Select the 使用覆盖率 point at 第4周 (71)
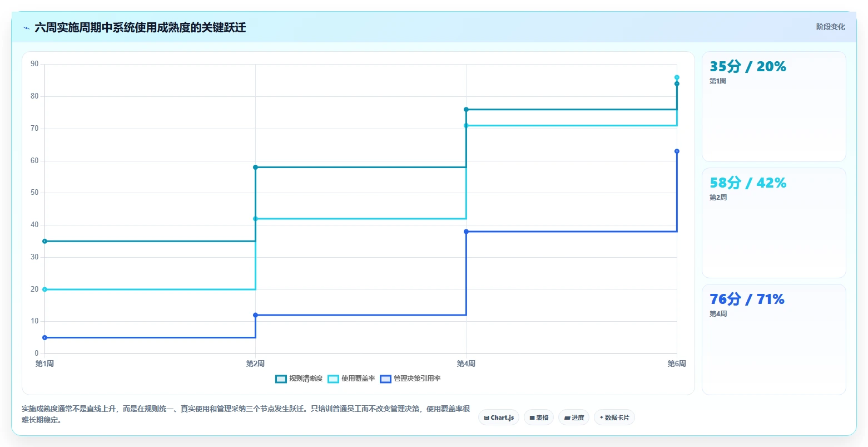Image resolution: width=868 pixels, height=447 pixels. [x=466, y=125]
